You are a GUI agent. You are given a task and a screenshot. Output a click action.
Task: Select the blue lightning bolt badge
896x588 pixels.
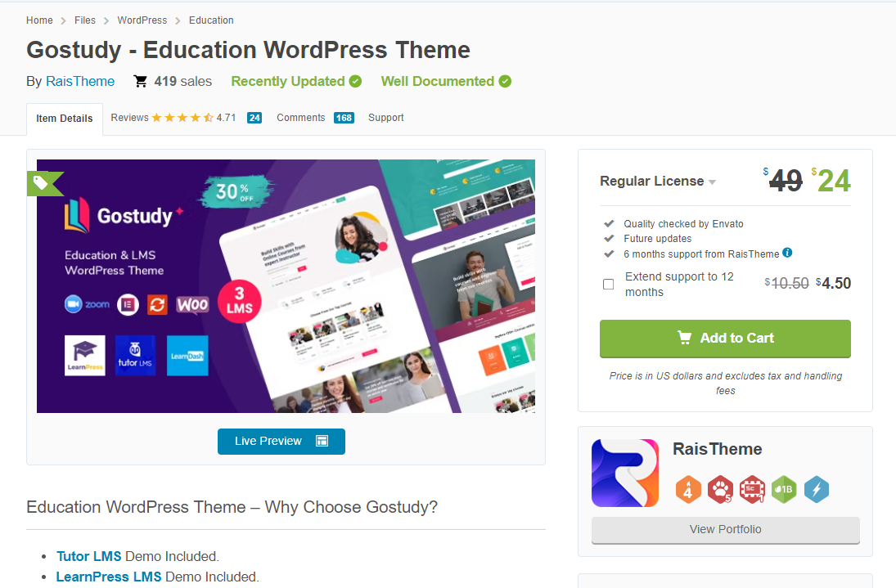click(817, 488)
